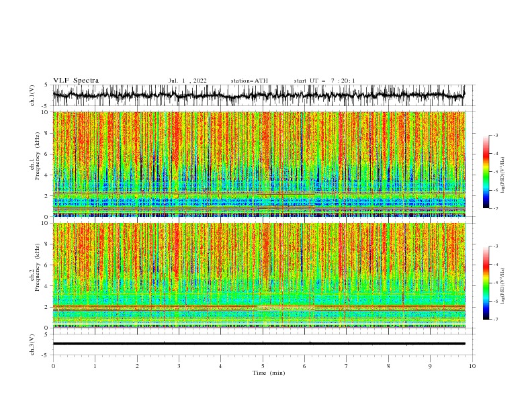
Task: Click the time axis tick label "7"
Action: pos(347,366)
